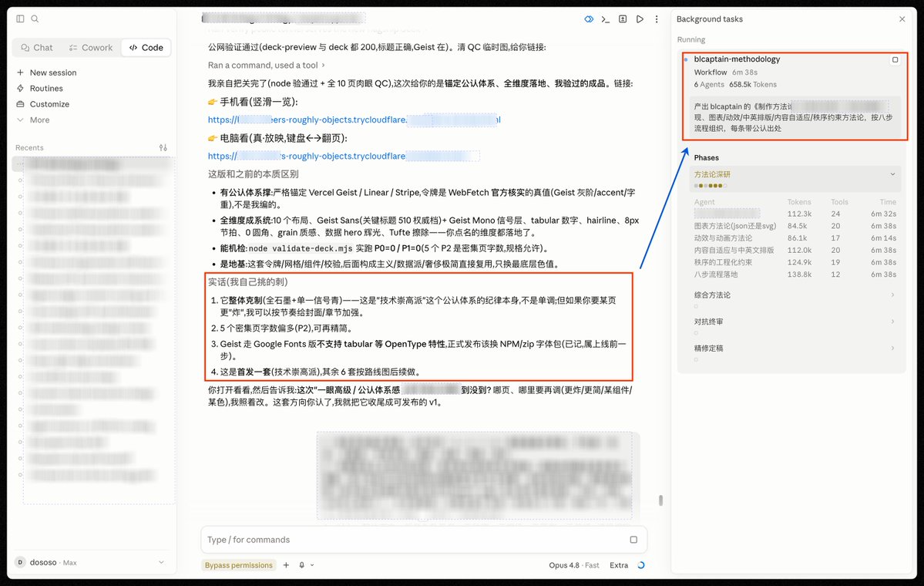Switch to the Cowork tab
924x586 pixels.
coord(91,48)
